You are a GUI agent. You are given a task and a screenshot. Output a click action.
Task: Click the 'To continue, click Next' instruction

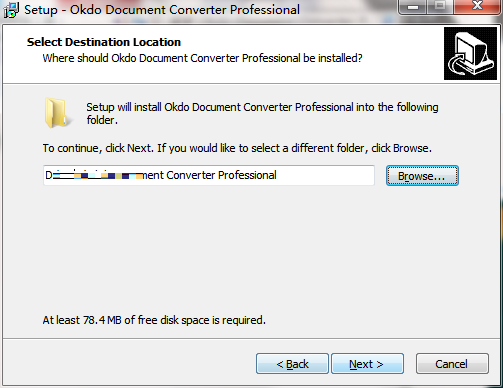pos(237,148)
